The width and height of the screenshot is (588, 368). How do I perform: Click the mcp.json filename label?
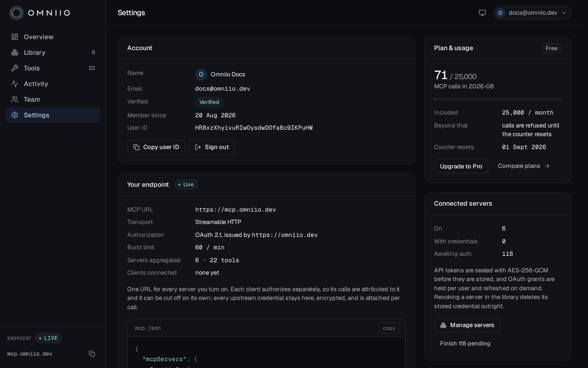pos(148,328)
